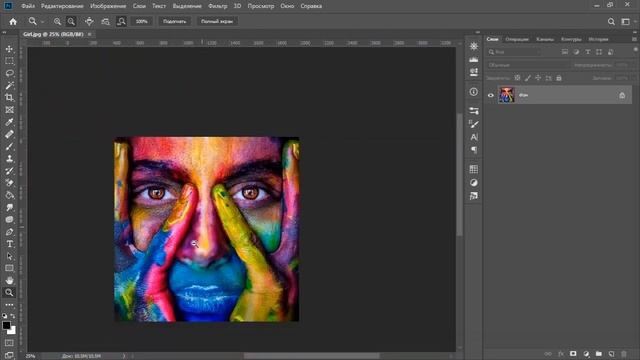
Task: Select the Magic Wand tool
Action: click(9, 86)
